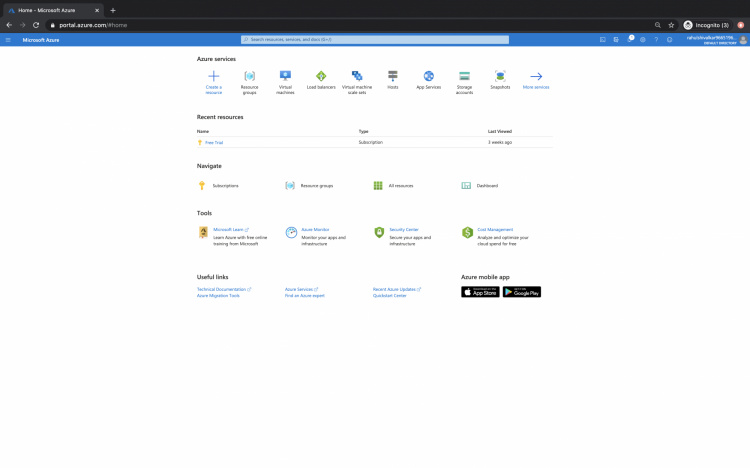Open the Azure portal hamburger menu
The height and width of the screenshot is (468, 750).
[x=8, y=39]
